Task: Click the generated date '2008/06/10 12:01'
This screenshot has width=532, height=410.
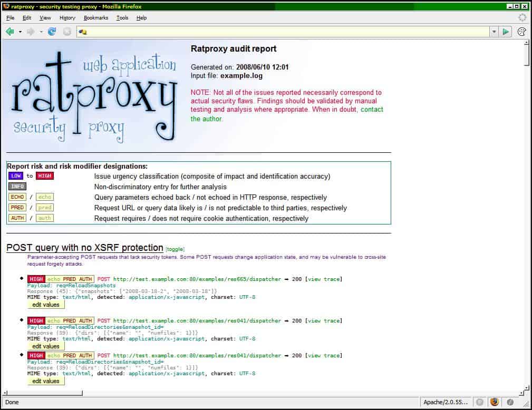Action: coord(262,67)
